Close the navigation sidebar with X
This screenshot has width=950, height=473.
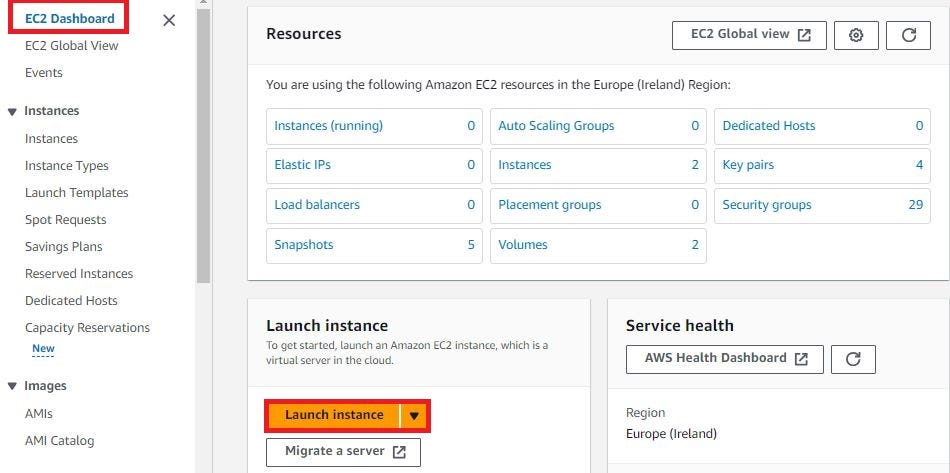(169, 20)
